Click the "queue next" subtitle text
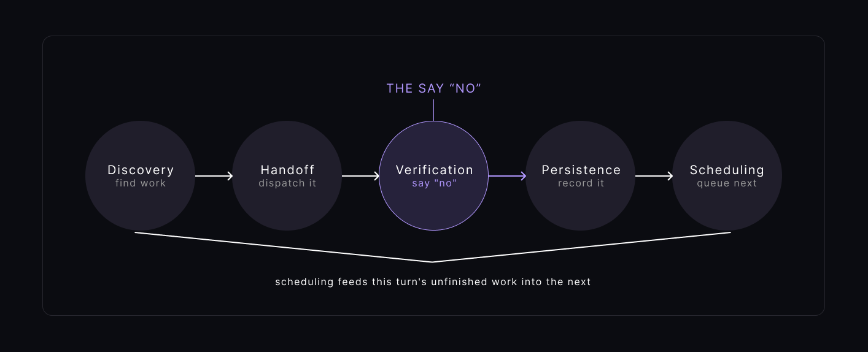The image size is (868, 352). (727, 183)
